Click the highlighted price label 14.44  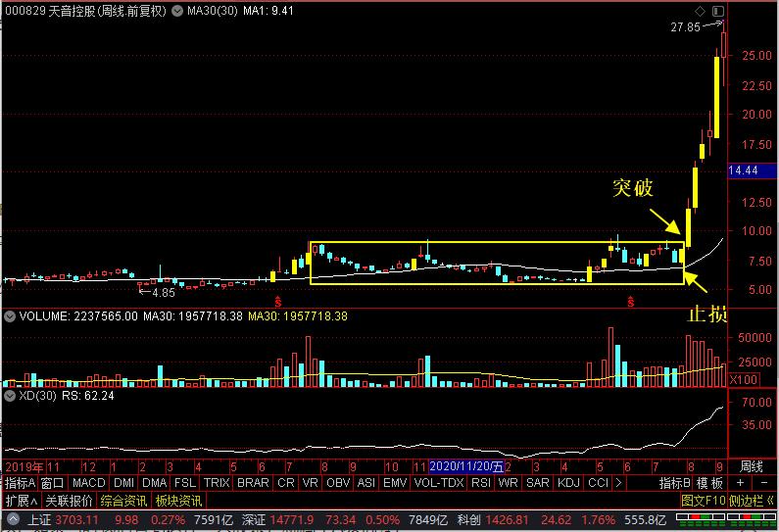point(753,170)
